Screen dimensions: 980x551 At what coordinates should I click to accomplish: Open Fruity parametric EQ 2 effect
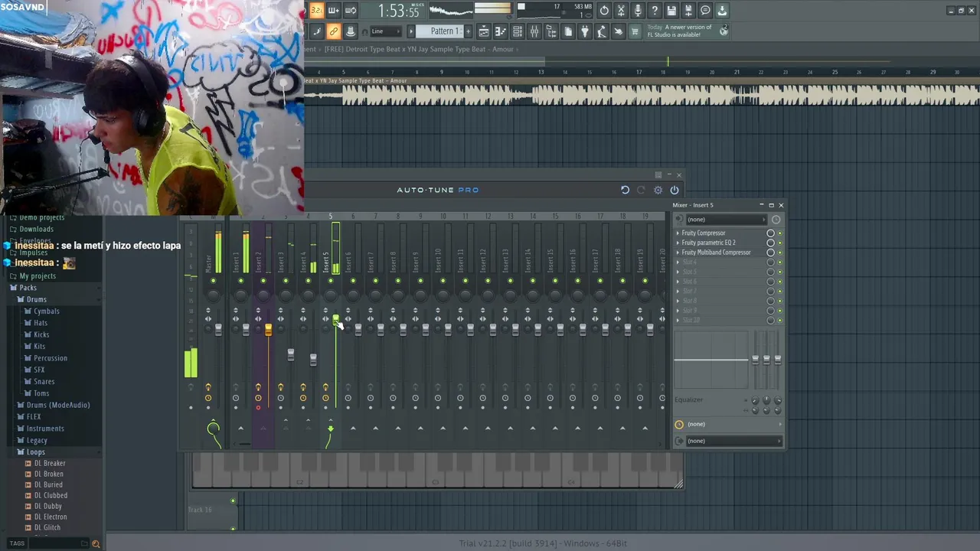[708, 243]
